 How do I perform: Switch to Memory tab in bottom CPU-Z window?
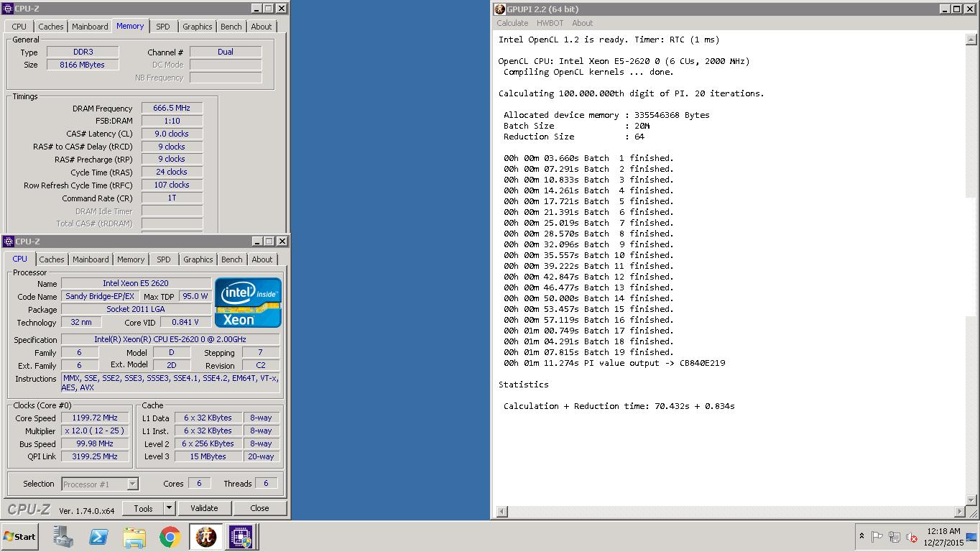coord(131,259)
